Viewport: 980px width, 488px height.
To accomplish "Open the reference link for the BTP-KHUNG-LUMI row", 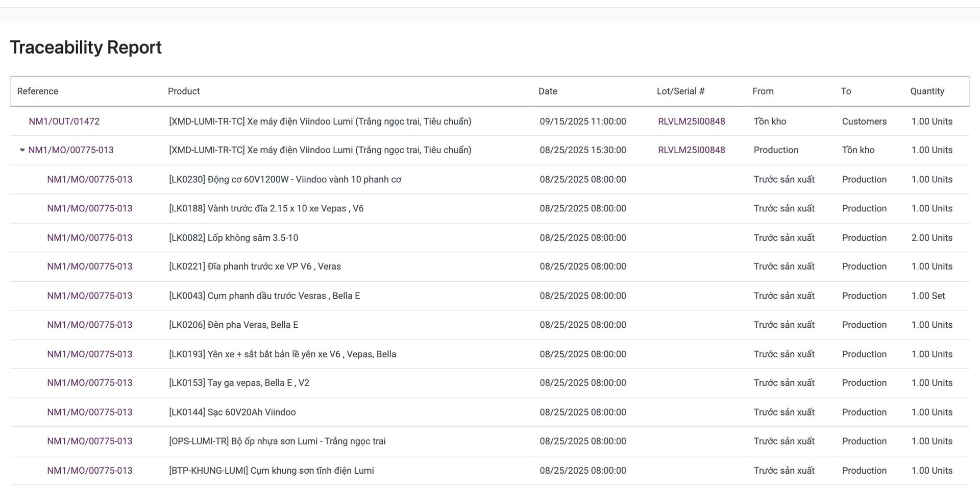I will point(90,471).
